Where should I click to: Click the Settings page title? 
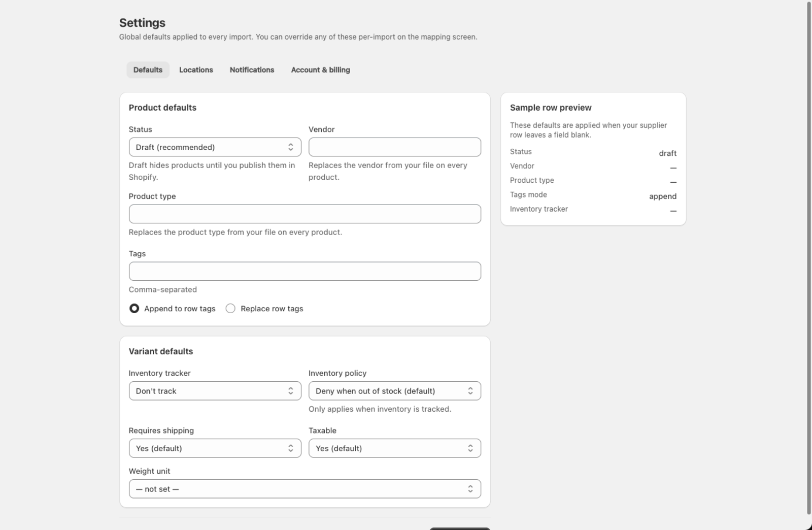142,23
